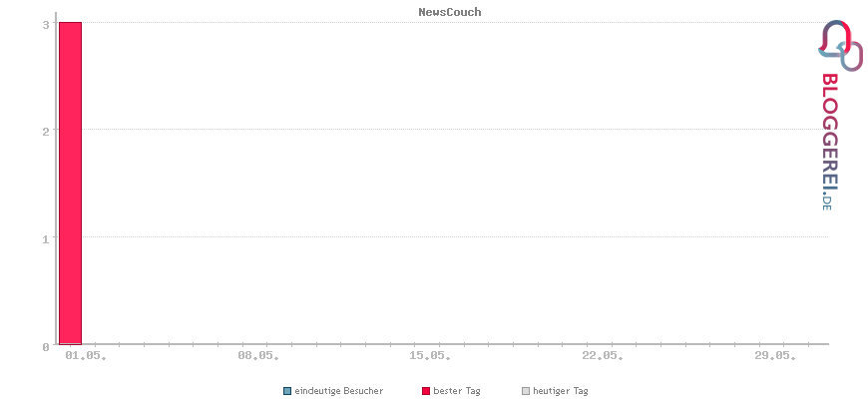Click the red bester Tag legend swatch

click(426, 391)
